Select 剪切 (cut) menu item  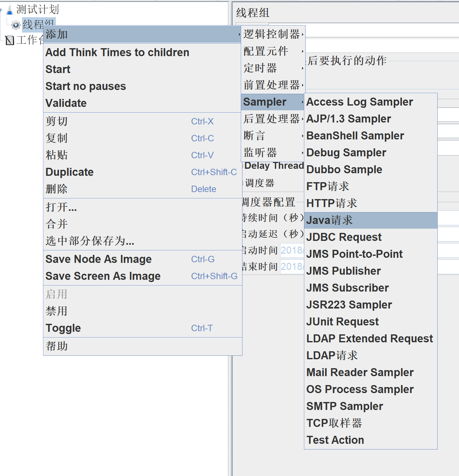[x=142, y=121]
